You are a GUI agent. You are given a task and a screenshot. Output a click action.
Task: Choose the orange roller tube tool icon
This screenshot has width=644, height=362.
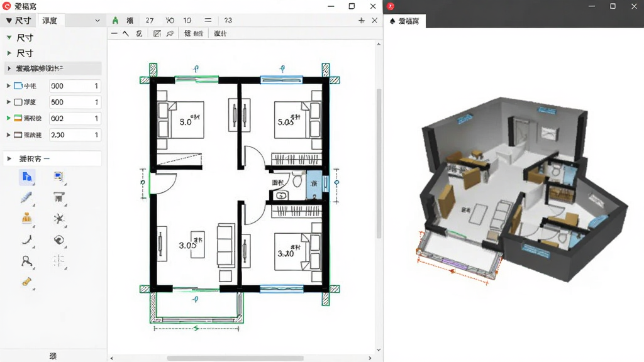click(x=26, y=282)
